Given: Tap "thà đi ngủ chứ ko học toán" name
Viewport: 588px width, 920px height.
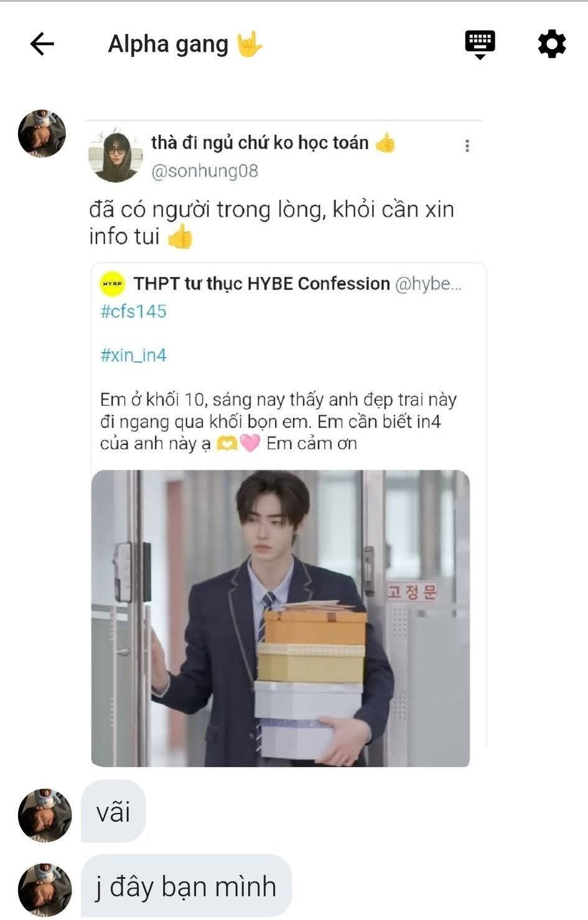Looking at the screenshot, I should (260, 143).
